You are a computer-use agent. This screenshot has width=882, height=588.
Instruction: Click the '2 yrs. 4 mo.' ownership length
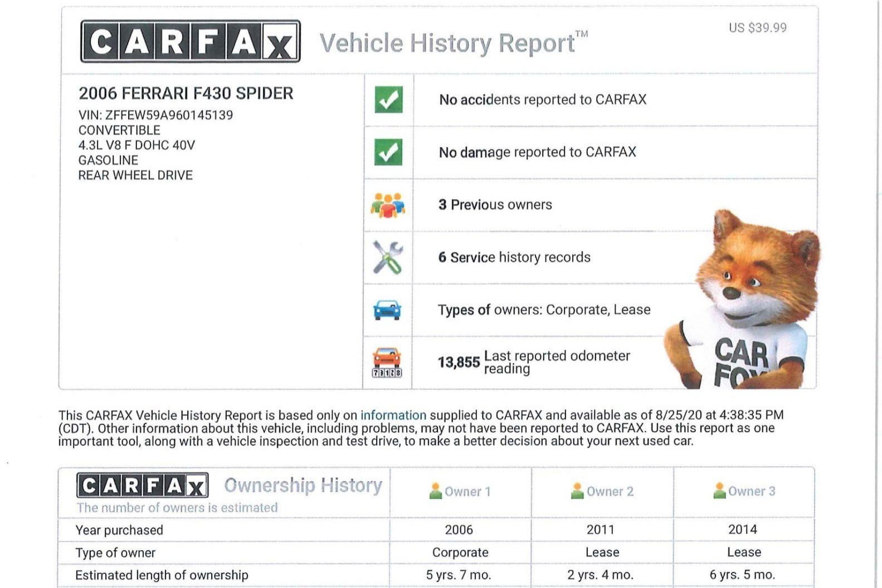coord(601,575)
